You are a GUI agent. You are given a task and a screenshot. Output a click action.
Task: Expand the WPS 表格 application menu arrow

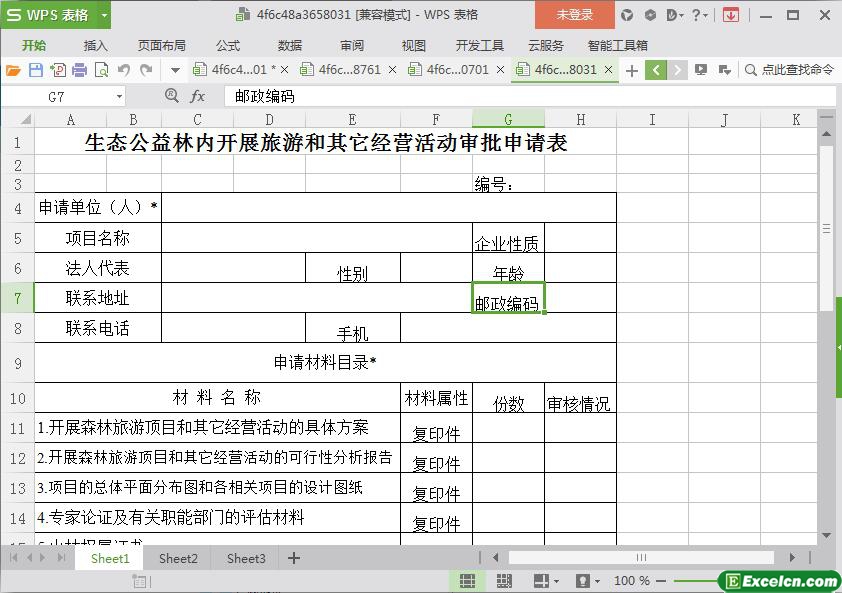[x=104, y=15]
